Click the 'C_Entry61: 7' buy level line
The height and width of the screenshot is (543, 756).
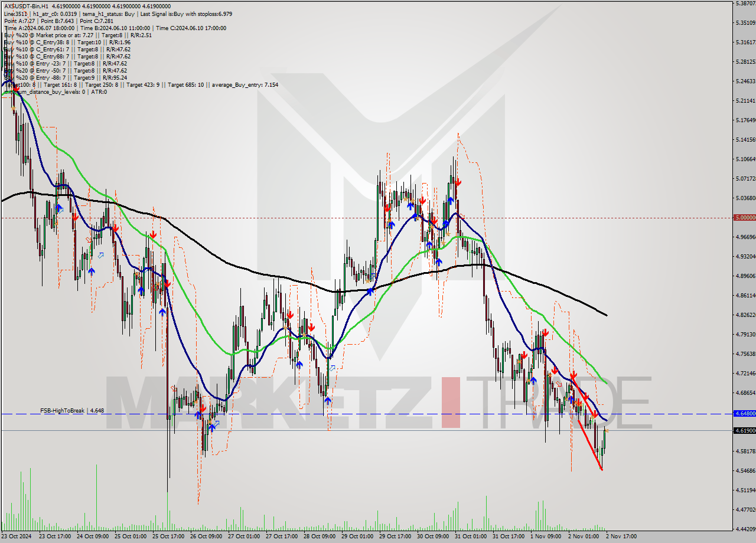click(67, 49)
